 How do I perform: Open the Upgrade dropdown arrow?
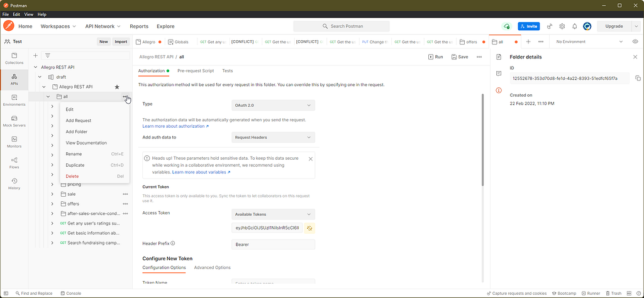[636, 26]
